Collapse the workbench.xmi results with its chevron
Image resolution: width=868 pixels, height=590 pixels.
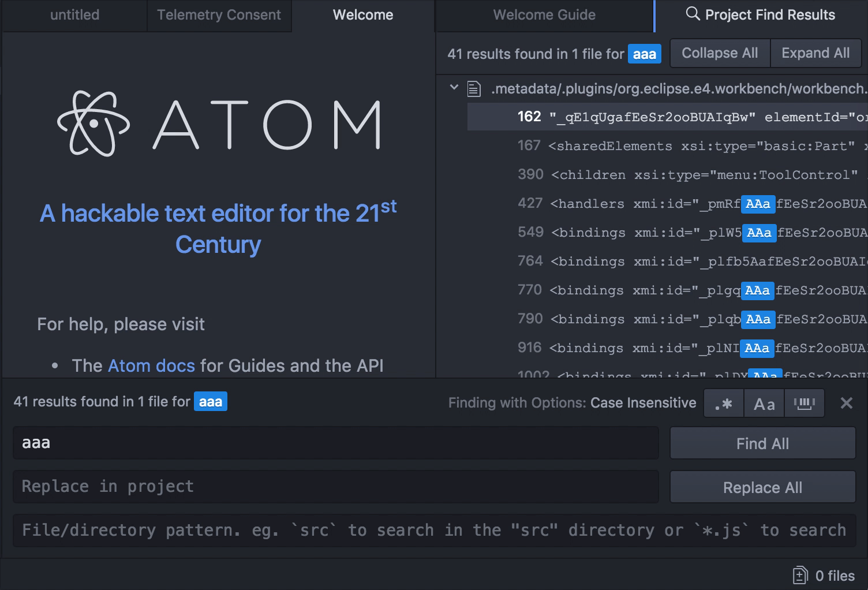[454, 87]
